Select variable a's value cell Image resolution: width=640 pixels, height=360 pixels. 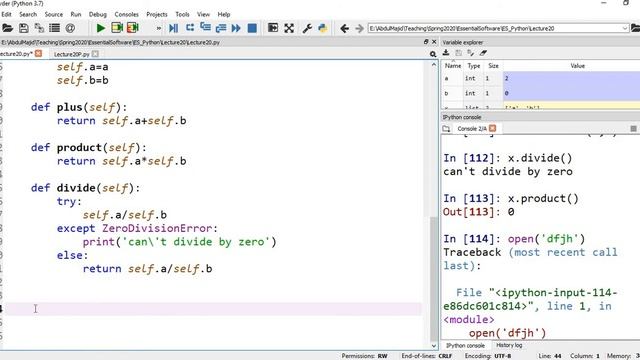point(571,78)
